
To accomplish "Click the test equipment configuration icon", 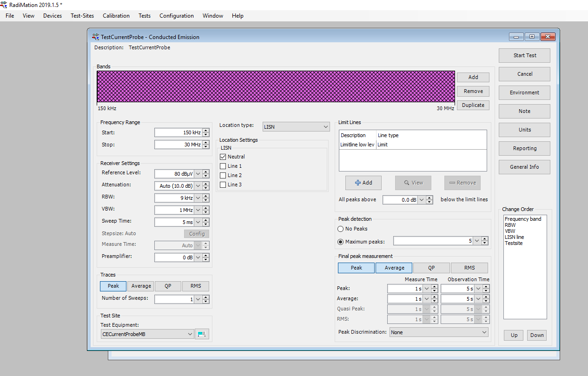I will (202, 334).
